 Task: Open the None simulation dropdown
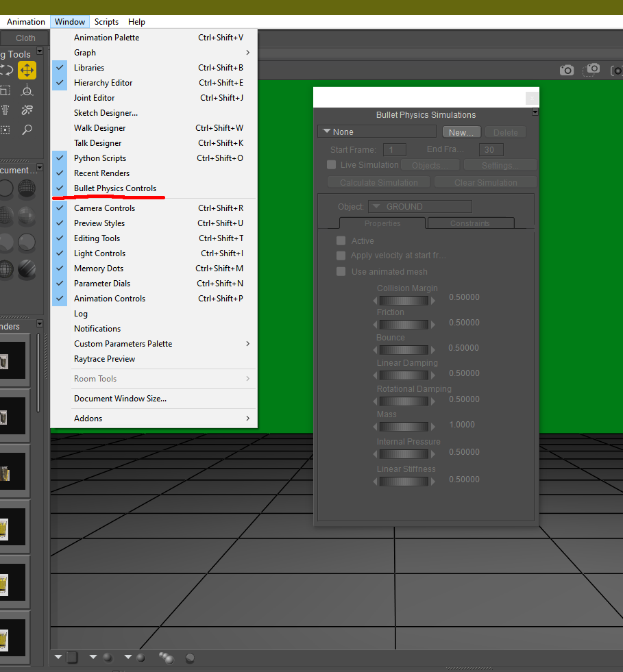tap(377, 132)
